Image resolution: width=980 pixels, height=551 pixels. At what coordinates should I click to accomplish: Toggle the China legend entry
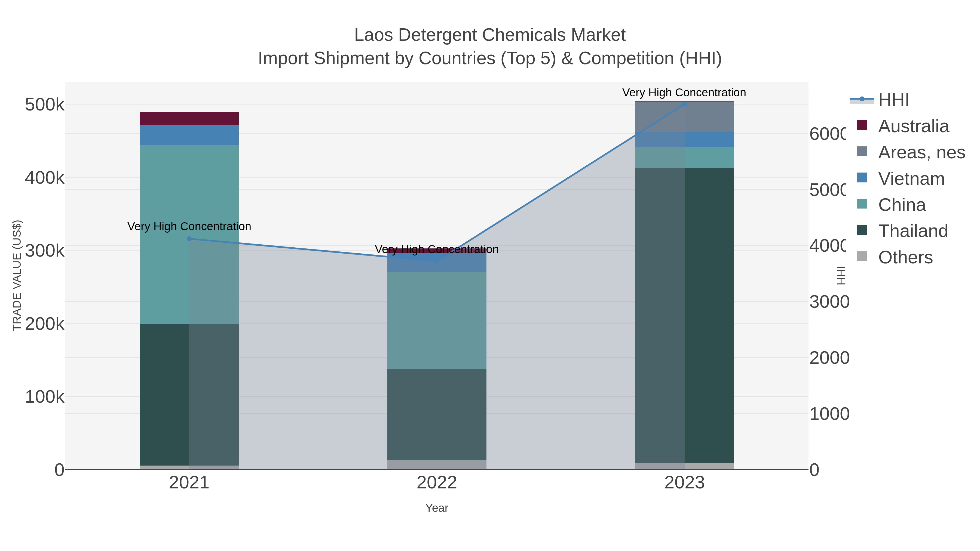[x=891, y=205]
